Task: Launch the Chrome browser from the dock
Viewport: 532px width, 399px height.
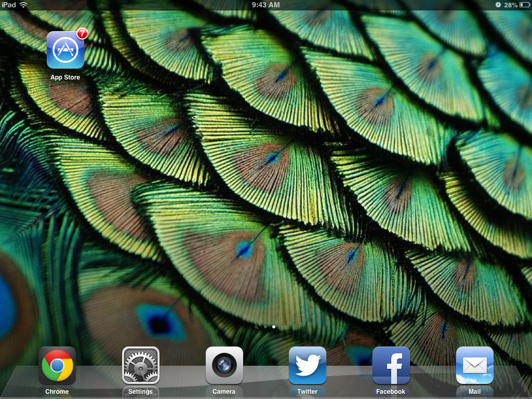Action: tap(57, 366)
